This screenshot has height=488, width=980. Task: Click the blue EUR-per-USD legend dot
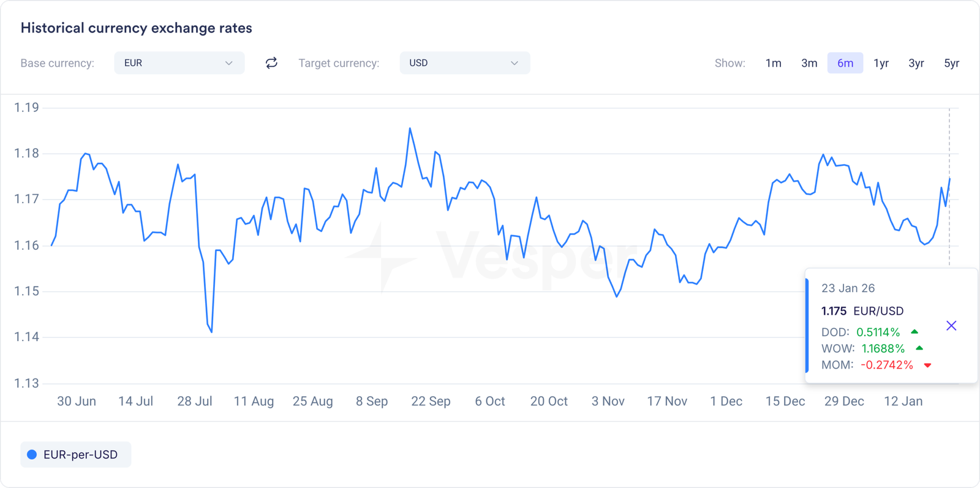[x=32, y=455]
